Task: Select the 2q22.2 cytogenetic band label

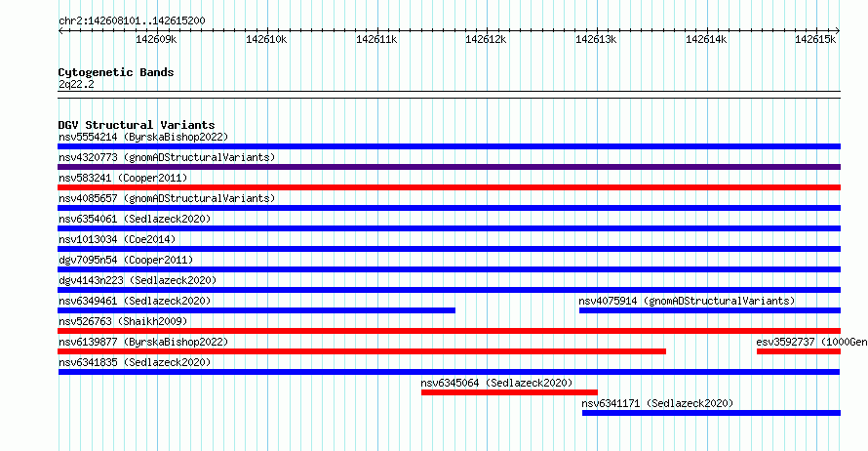Action: 76,84
